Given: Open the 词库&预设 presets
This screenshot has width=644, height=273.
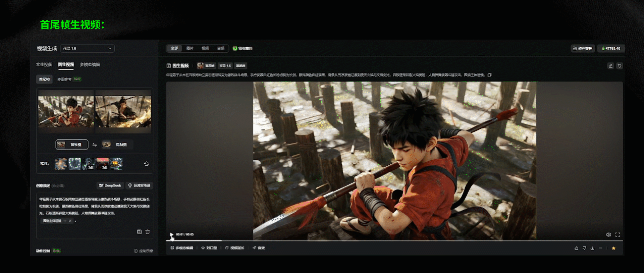Looking at the screenshot, I should 139,185.
